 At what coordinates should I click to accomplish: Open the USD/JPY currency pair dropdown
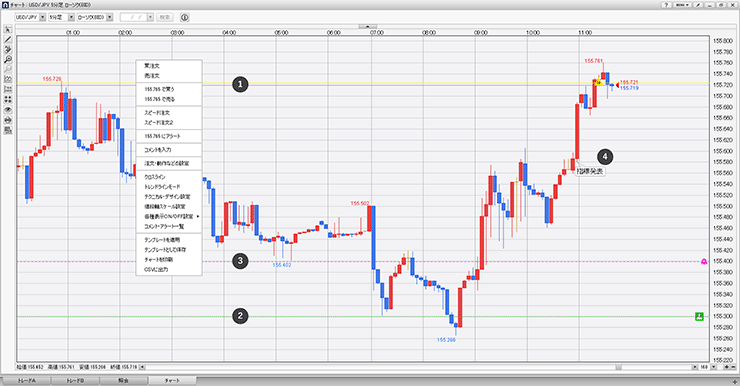click(x=30, y=17)
